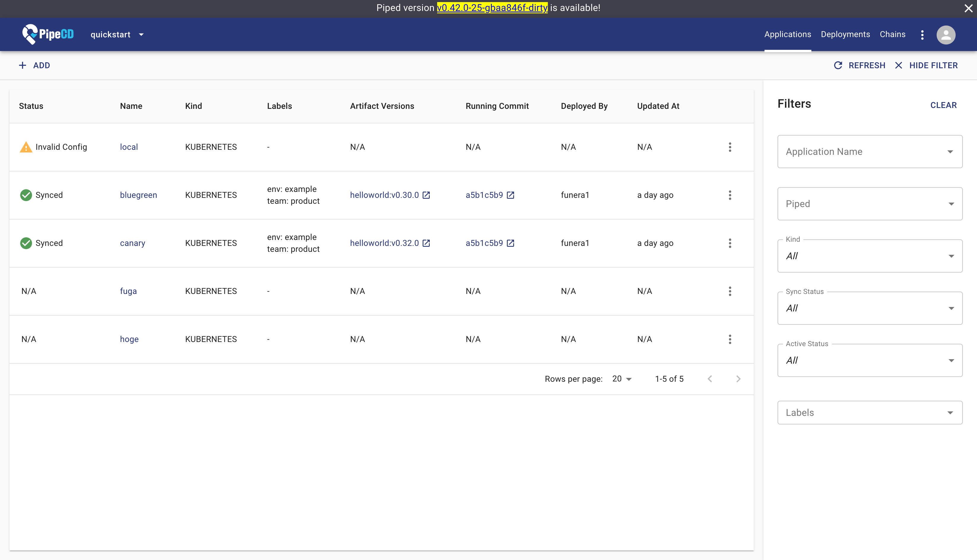This screenshot has width=977, height=560.
Task: Click 'team: product' label in canary row
Action: [293, 249]
